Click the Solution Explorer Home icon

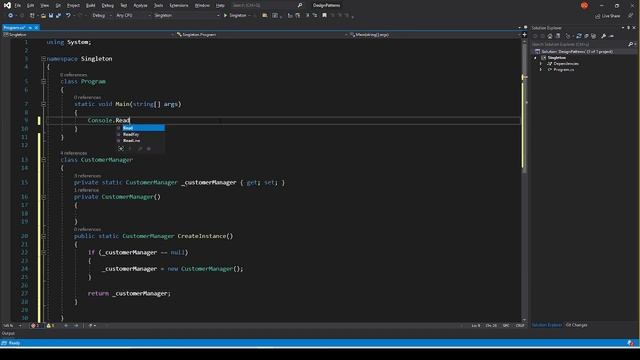[550, 36]
